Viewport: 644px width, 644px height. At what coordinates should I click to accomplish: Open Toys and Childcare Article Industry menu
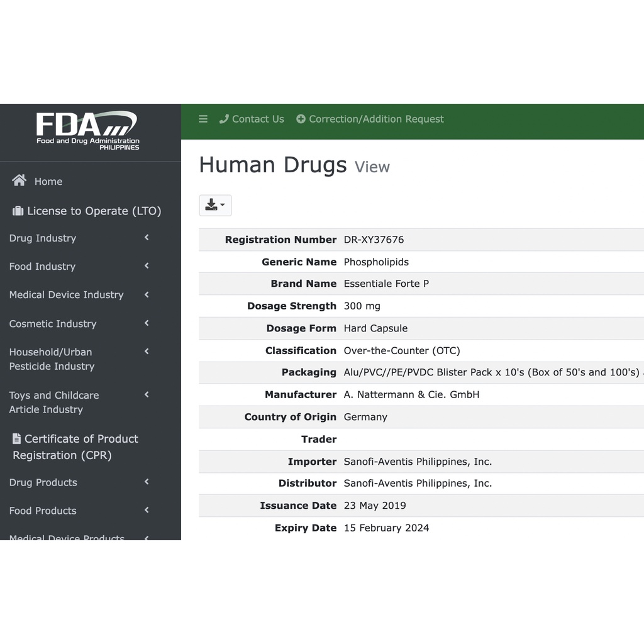click(54, 402)
